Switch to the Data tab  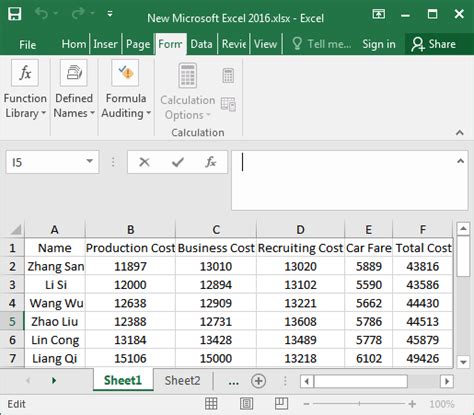click(201, 44)
